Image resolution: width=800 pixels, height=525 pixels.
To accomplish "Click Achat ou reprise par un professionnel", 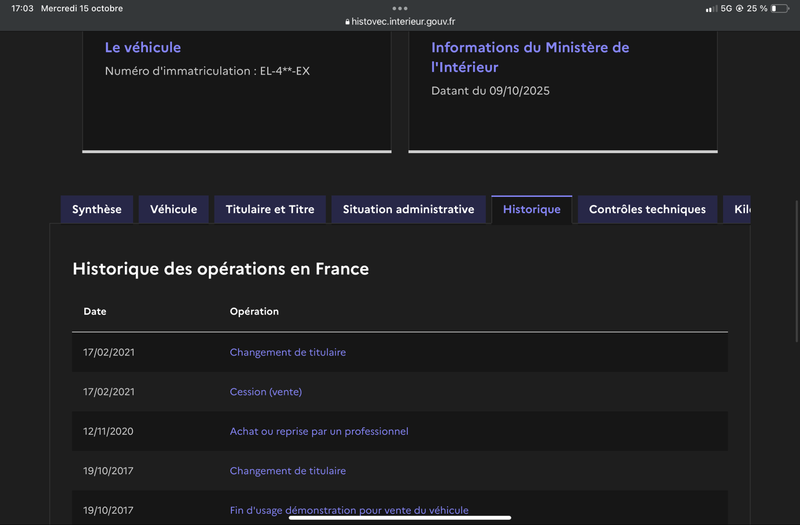I will [319, 431].
